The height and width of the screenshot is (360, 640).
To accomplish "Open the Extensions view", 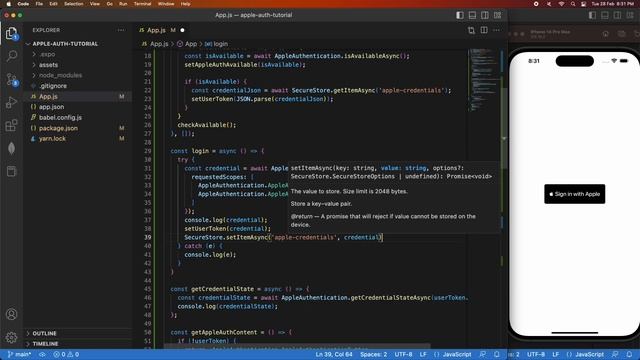I will pos(11,125).
